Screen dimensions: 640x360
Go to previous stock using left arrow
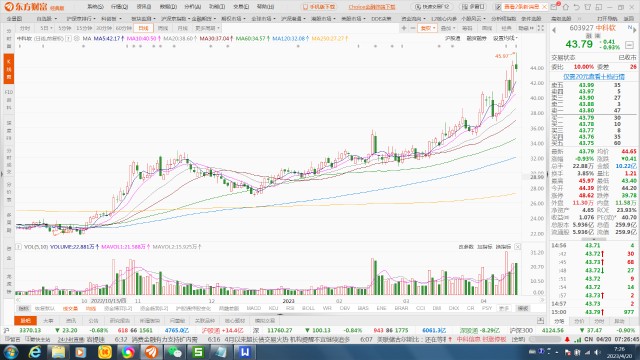[x=554, y=30]
